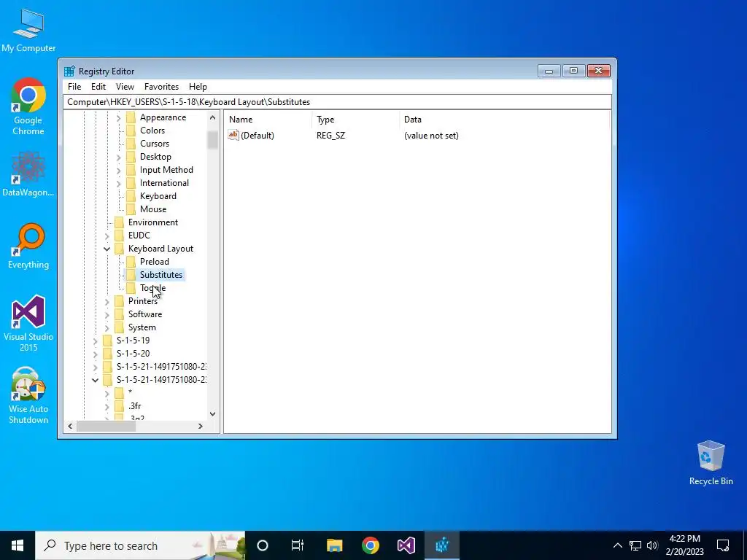Expand the Software key

point(107,315)
